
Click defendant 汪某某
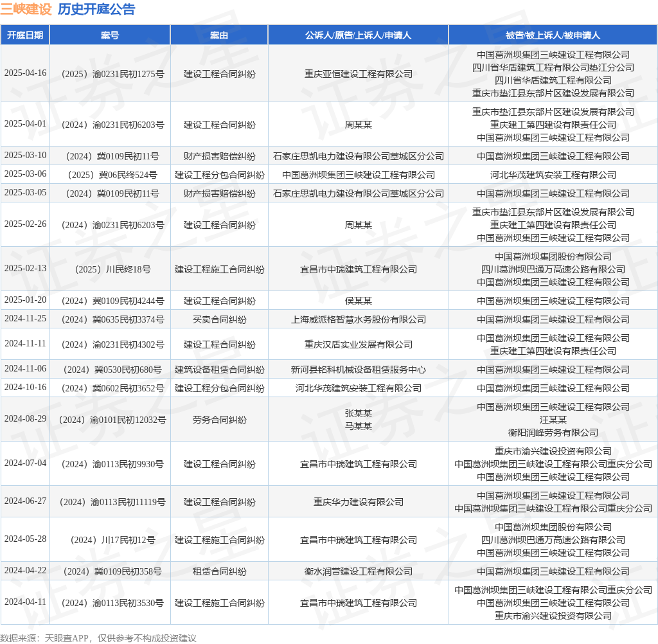point(553,420)
